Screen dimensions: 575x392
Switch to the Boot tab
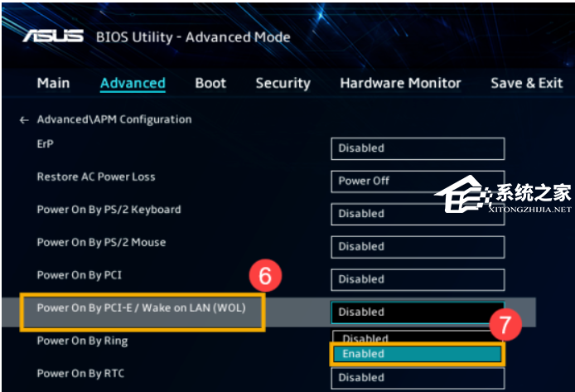(210, 83)
